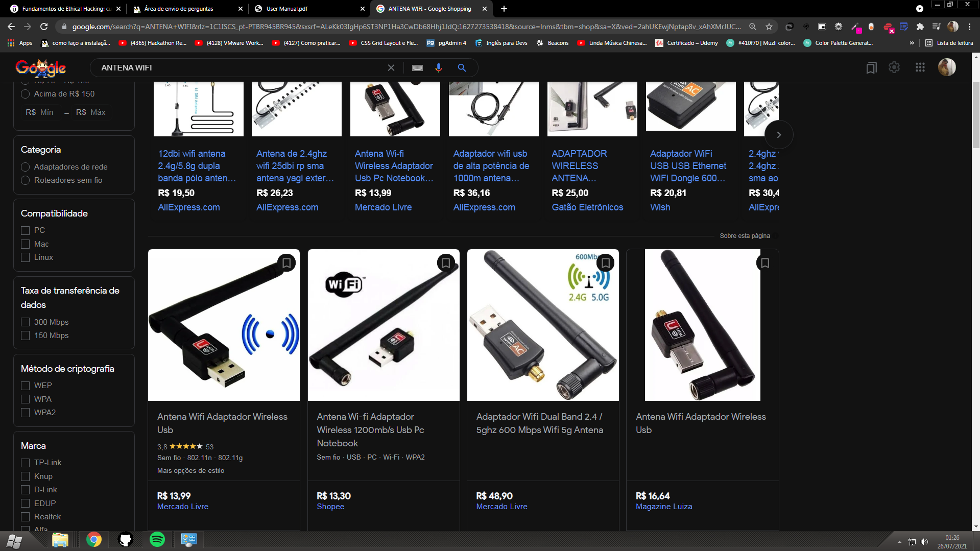The width and height of the screenshot is (980, 551).
Task: Open the Chrome three-dot menu
Action: tap(969, 27)
